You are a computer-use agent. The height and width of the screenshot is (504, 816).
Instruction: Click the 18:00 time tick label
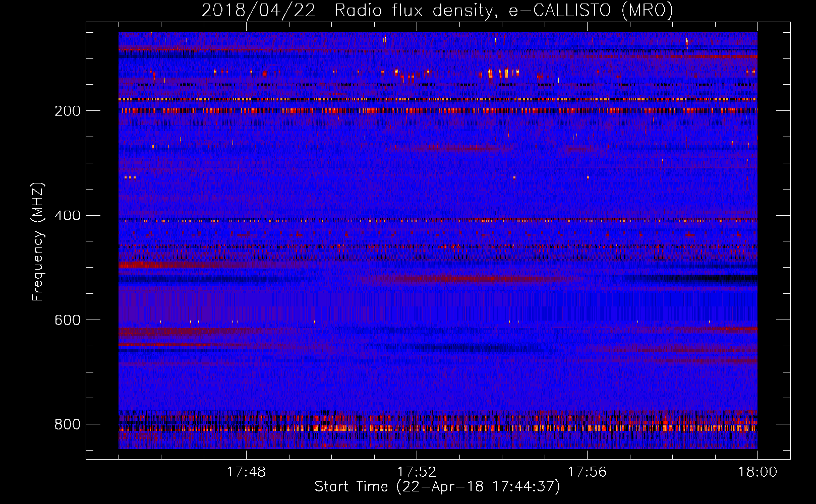point(757,472)
